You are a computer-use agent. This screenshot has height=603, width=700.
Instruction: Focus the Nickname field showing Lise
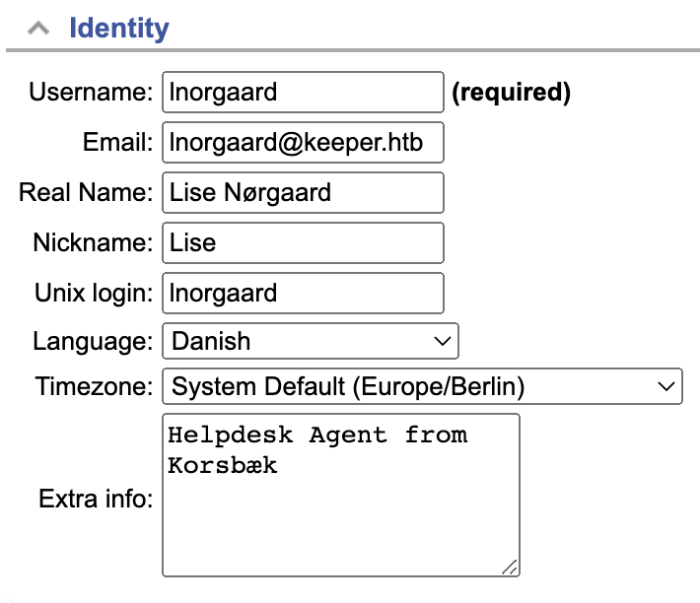303,243
